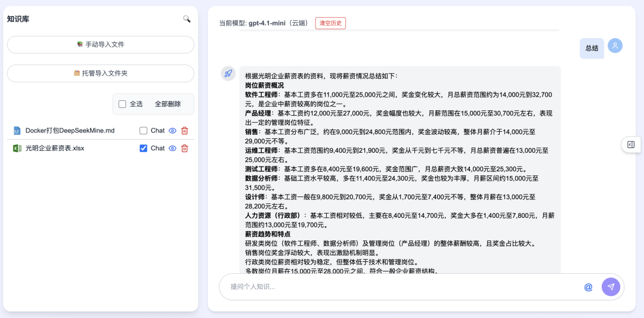Toggle the Chat checkbox for Docker打包DeepSeekMine.md
This screenshot has height=318, width=644.
click(143, 131)
